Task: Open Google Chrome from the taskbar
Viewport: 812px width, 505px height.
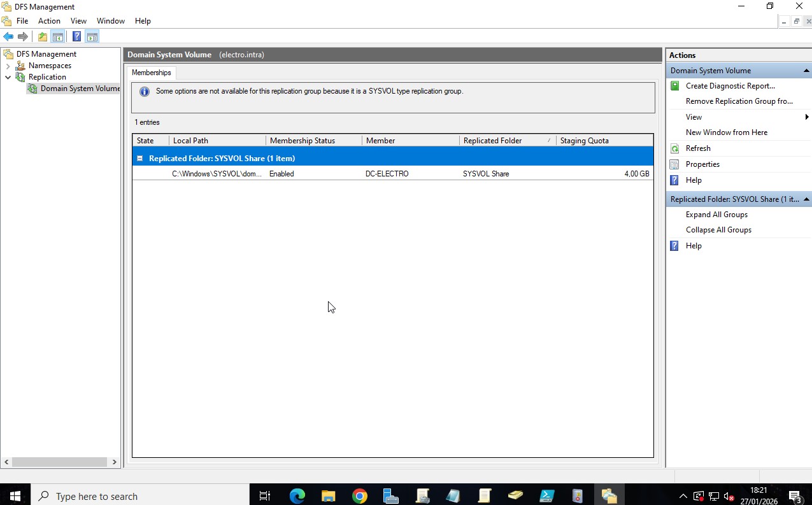Action: (x=360, y=496)
